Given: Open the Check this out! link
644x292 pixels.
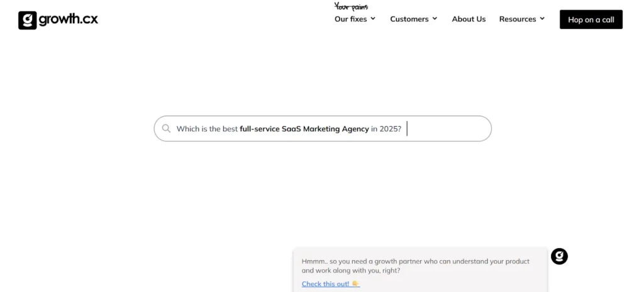Looking at the screenshot, I should [x=325, y=284].
